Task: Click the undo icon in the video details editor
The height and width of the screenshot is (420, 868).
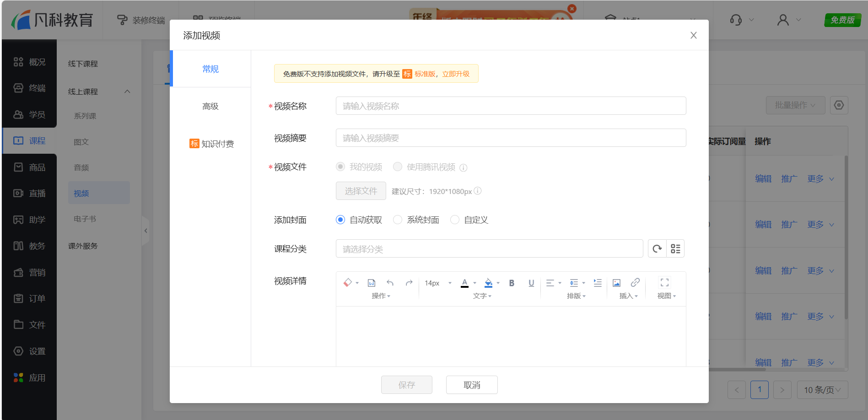Action: (x=389, y=283)
